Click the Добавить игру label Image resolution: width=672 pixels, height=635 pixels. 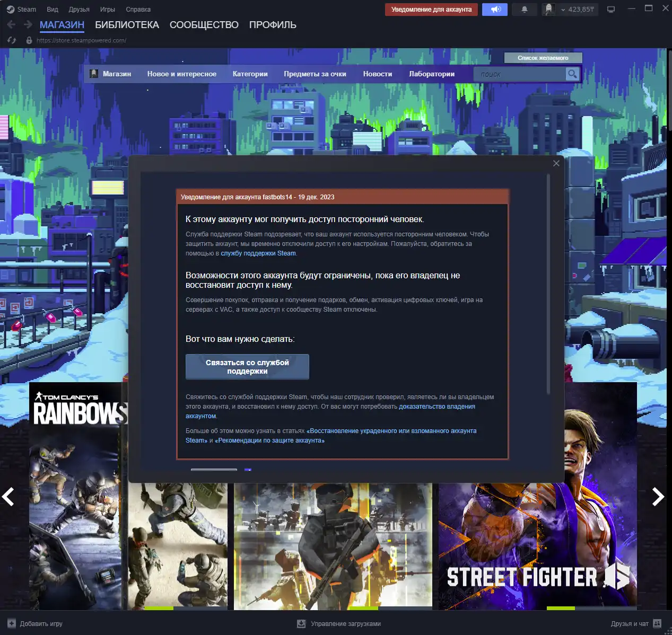pyautogui.click(x=41, y=624)
